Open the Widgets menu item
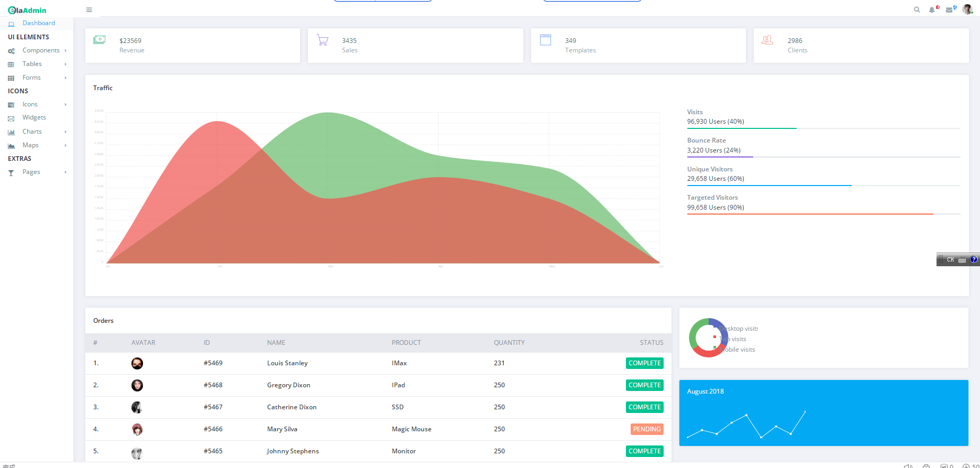The height and width of the screenshot is (468, 980). [x=34, y=117]
